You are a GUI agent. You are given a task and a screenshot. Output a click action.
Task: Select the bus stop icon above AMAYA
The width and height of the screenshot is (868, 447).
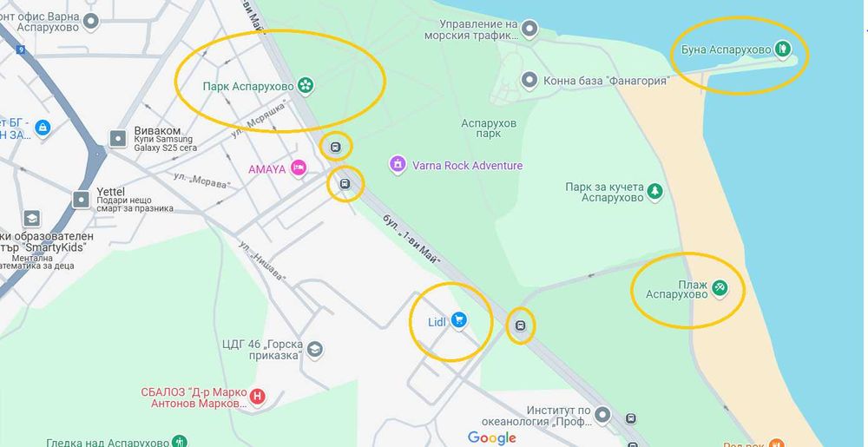tap(335, 148)
